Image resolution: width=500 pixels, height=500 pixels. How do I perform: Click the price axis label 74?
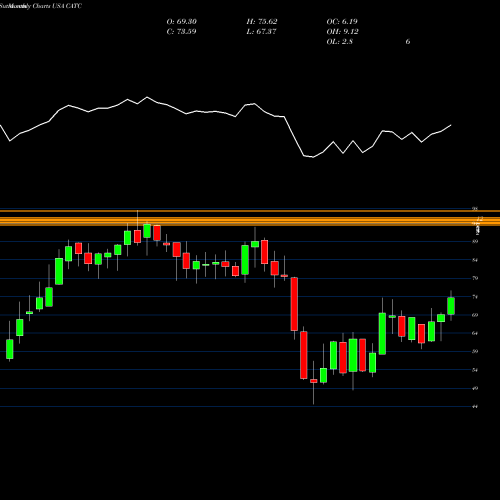(x=475, y=296)
